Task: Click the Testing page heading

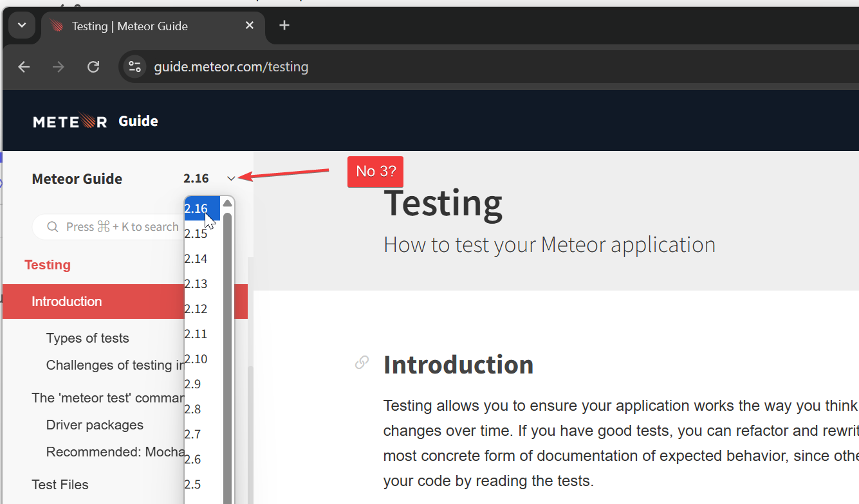Action: [443, 203]
